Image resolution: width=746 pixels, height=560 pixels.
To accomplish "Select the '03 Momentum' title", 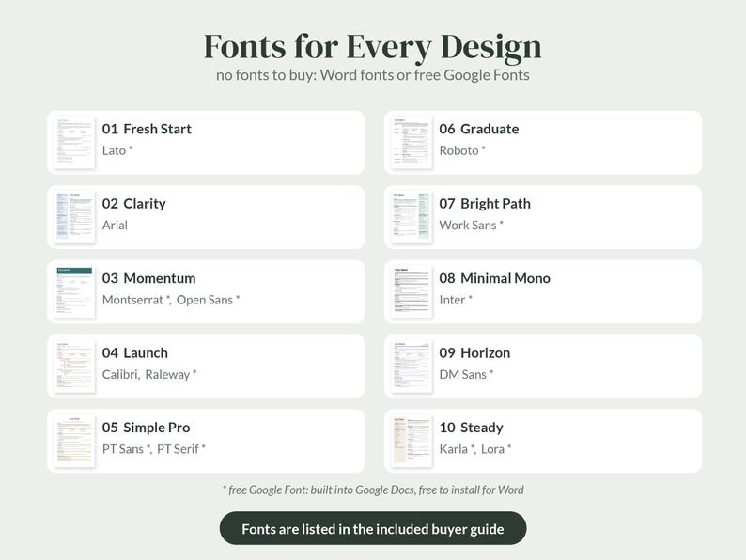I will 148,278.
